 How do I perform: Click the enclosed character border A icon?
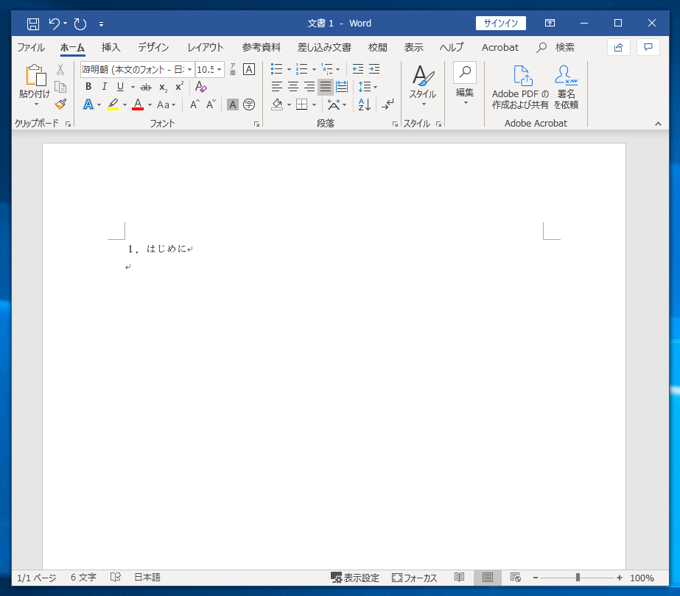249,69
